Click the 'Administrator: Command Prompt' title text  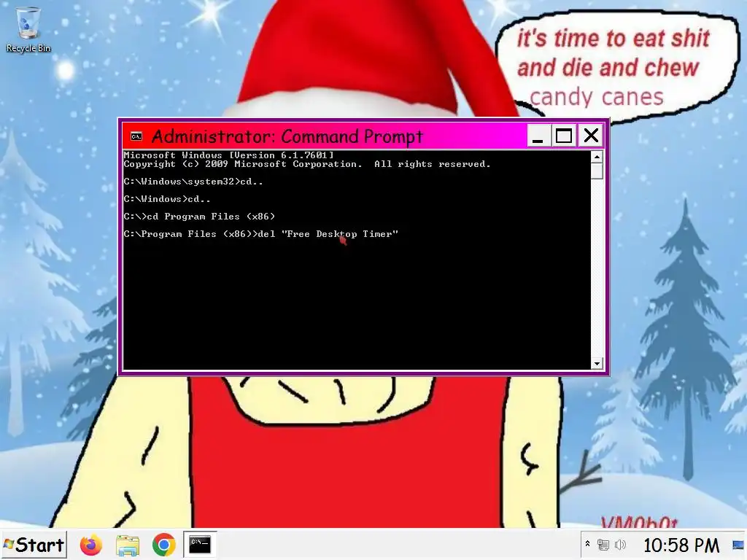(287, 136)
